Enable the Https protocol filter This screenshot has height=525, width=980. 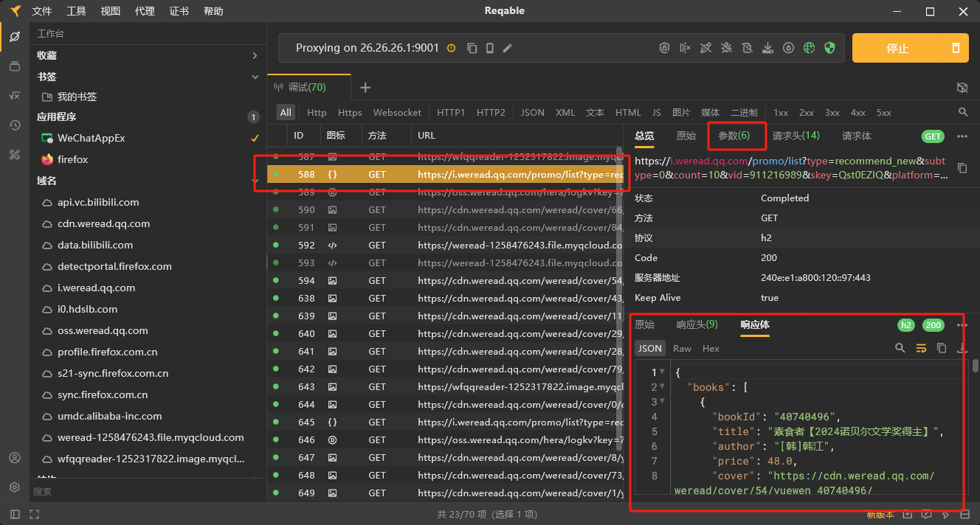[350, 112]
